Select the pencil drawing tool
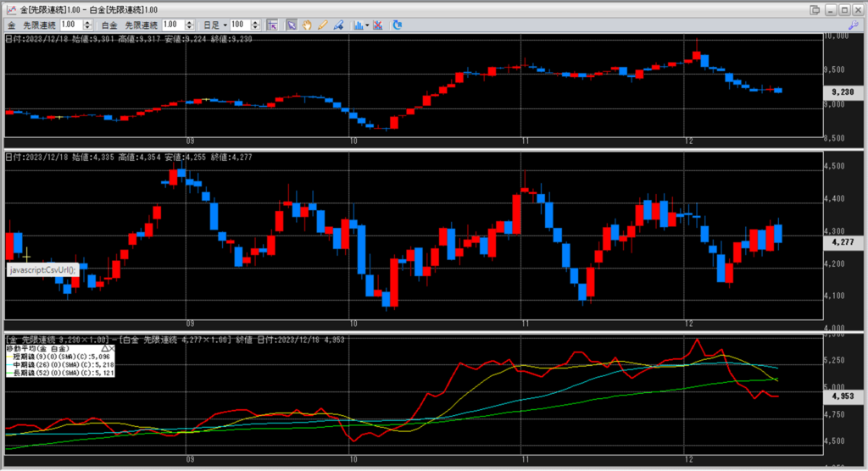The height and width of the screenshot is (471, 868). (322, 25)
